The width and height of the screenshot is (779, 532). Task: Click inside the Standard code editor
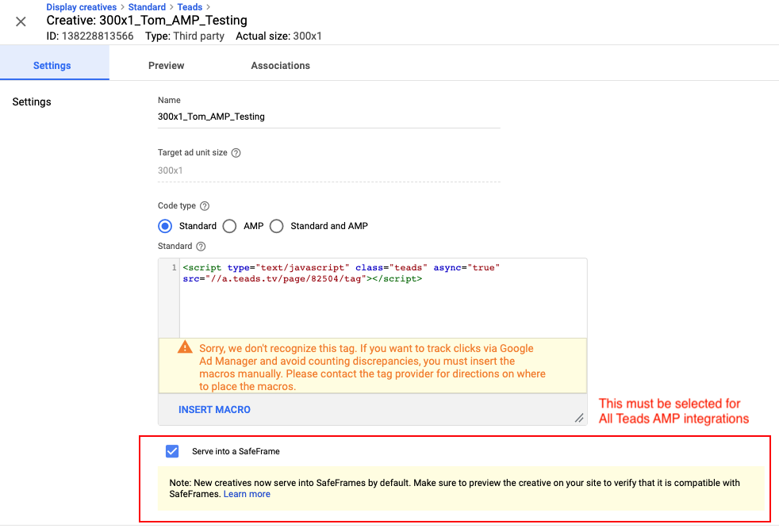tap(383, 298)
